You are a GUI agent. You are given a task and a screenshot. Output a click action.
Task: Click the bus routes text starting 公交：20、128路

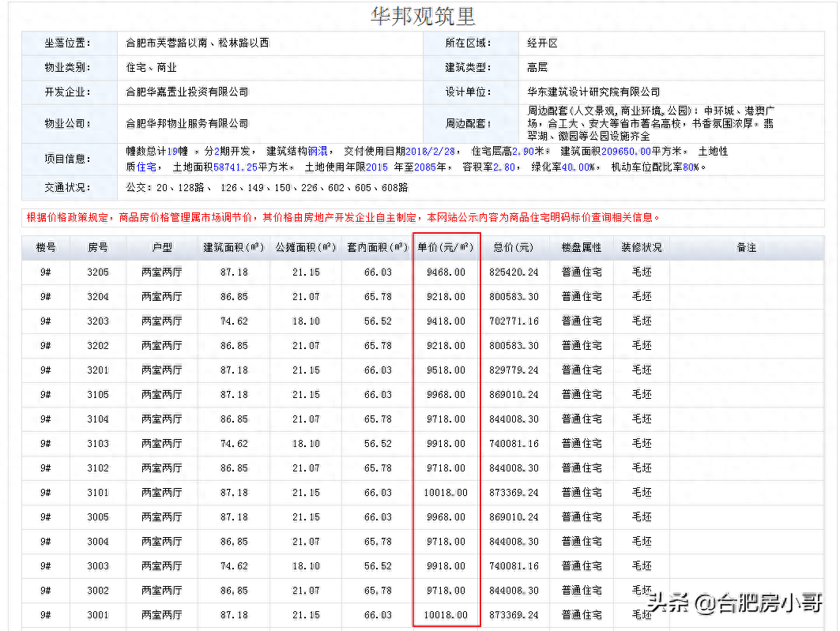coord(267,188)
